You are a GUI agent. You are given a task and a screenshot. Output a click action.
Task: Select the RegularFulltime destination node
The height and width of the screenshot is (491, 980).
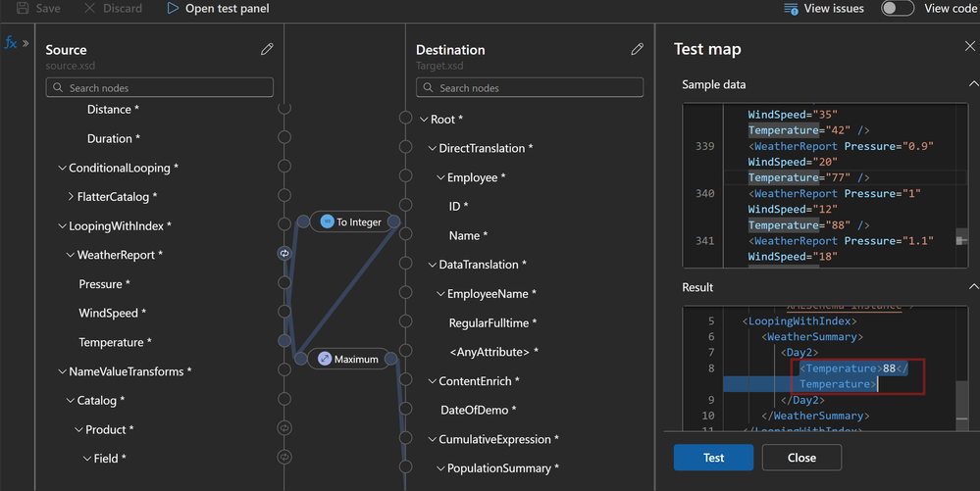pos(492,323)
